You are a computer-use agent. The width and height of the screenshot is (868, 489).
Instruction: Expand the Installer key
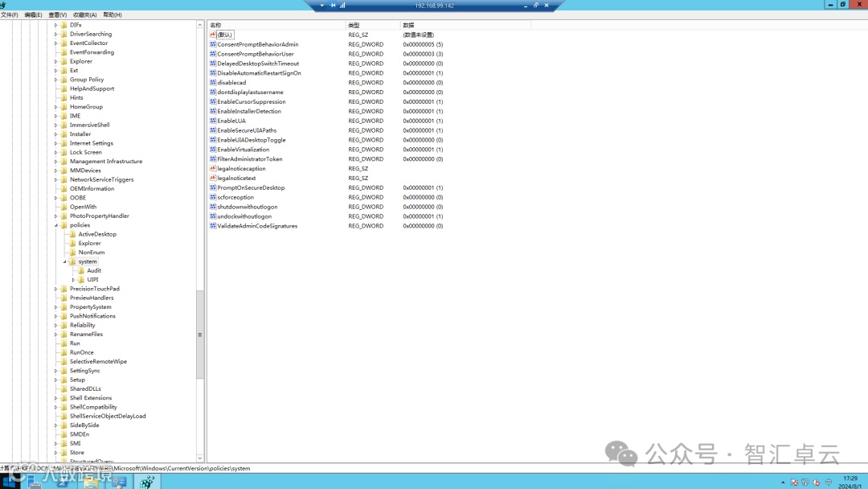pos(56,134)
